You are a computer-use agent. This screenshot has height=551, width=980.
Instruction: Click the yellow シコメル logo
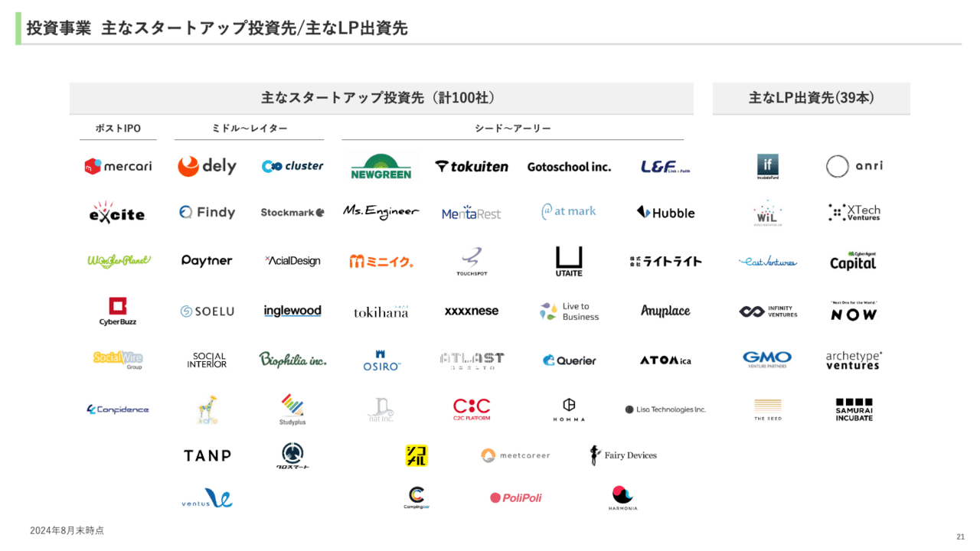[x=416, y=455]
